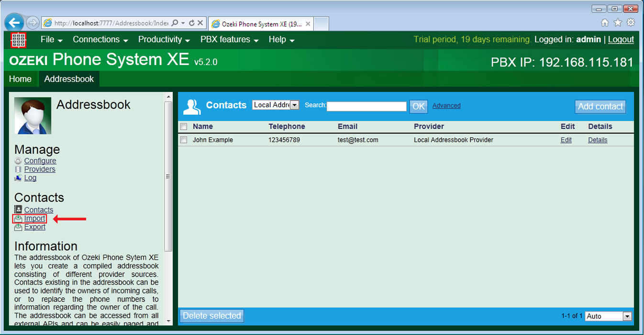644x335 pixels.
Task: Click the 123456789 telephone cell
Action: (284, 140)
